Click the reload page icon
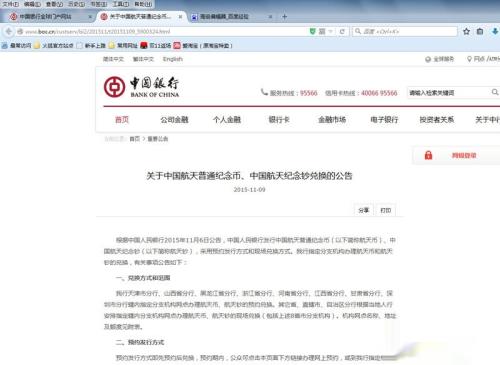This screenshot has width=500, height=365. (x=342, y=31)
